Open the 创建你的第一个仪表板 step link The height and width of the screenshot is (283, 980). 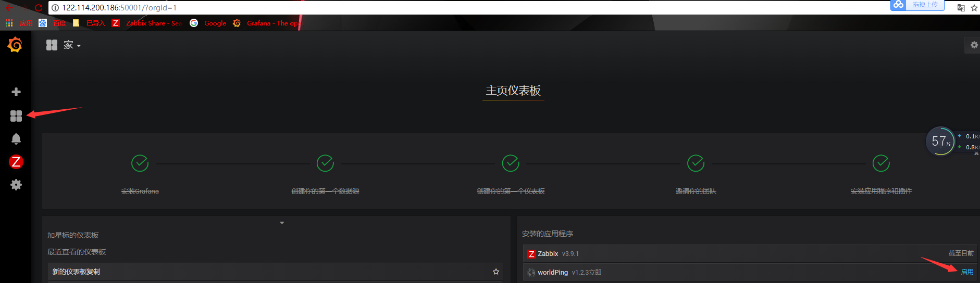coord(511,191)
